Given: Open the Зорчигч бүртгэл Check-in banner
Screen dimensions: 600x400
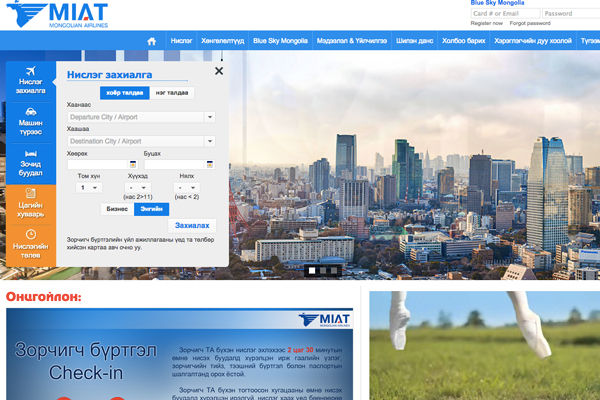Looking at the screenshot, I should 179,354.
